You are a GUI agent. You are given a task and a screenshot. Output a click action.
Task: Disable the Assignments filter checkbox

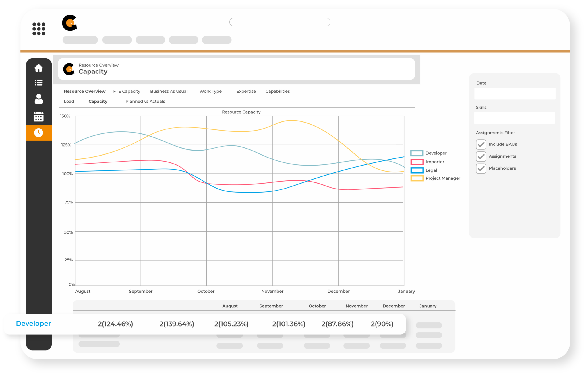click(481, 156)
